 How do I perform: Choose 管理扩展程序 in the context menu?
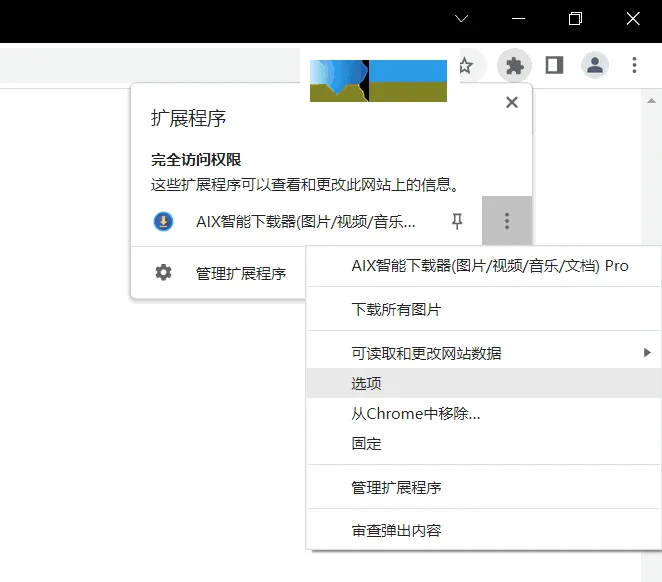pyautogui.click(x=484, y=487)
